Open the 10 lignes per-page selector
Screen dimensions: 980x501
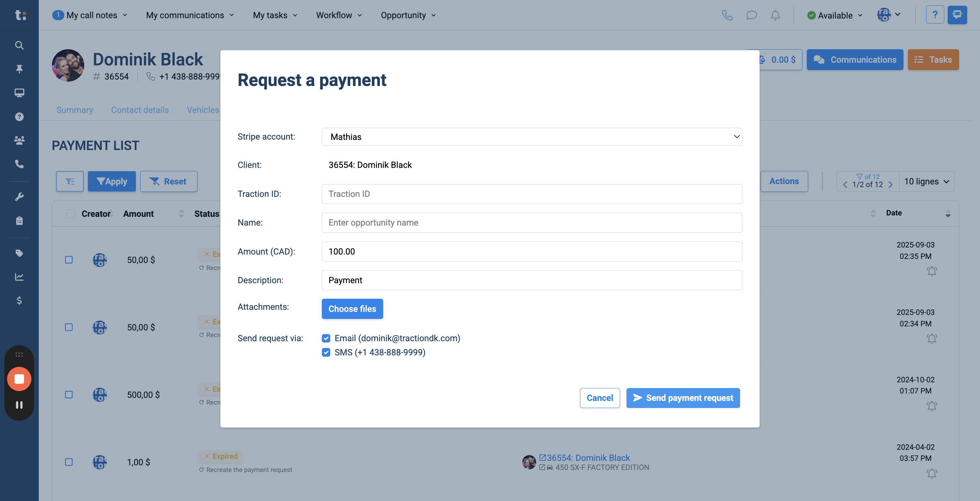click(x=927, y=181)
